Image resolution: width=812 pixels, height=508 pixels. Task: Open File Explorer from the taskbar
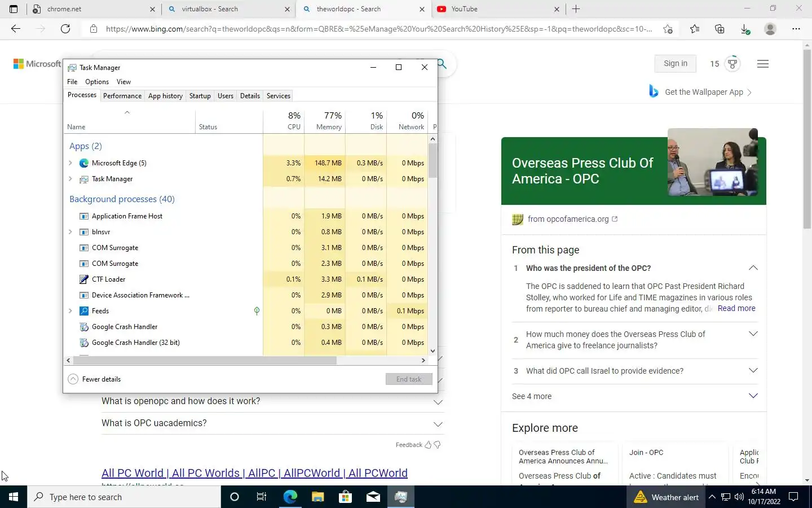[317, 497]
